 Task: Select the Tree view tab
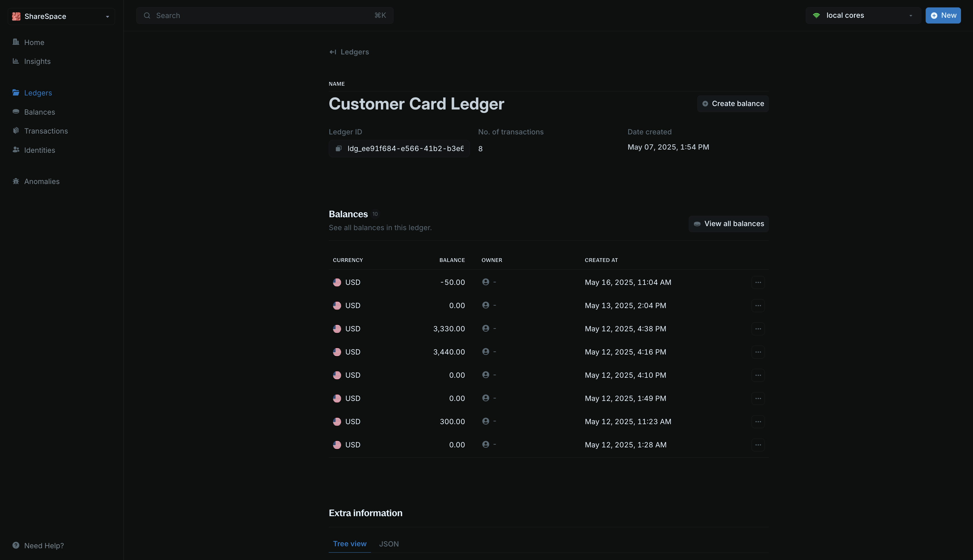(349, 544)
